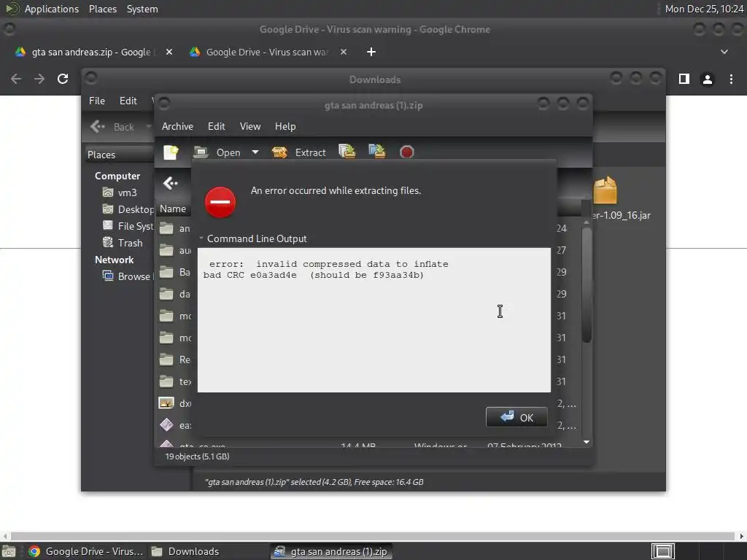Click the date and time clock
The image size is (747, 560).
(704, 9)
